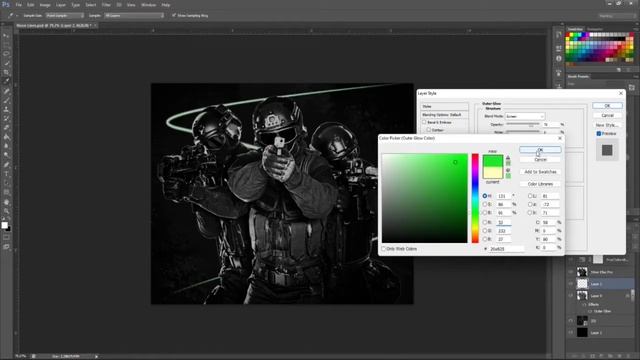640x360 pixels.
Task: Select the L lightness radio button
Action: (530, 196)
